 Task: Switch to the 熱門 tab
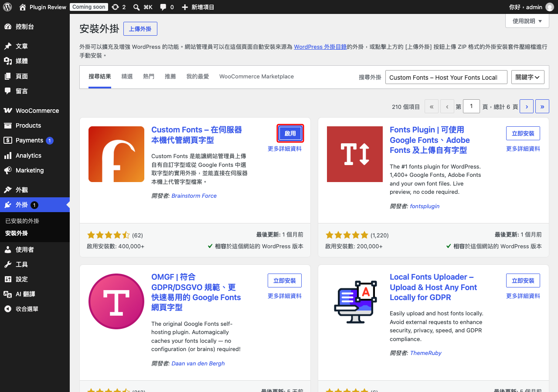tap(149, 77)
